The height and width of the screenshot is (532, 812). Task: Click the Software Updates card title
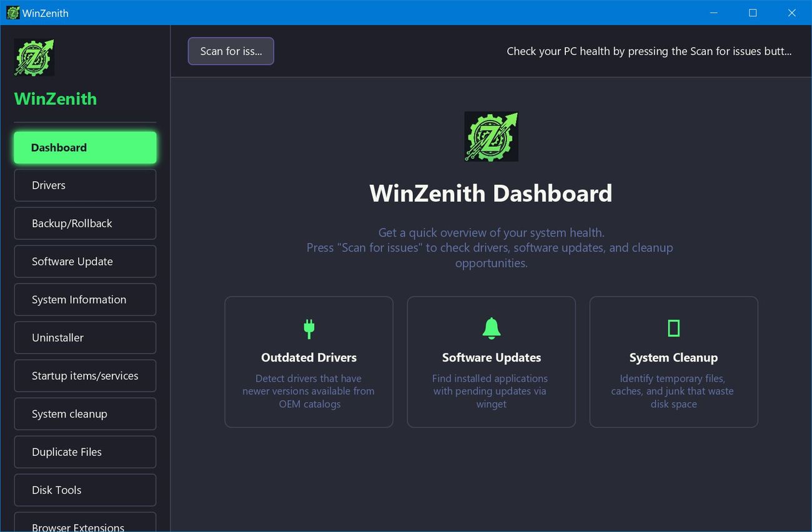492,358
